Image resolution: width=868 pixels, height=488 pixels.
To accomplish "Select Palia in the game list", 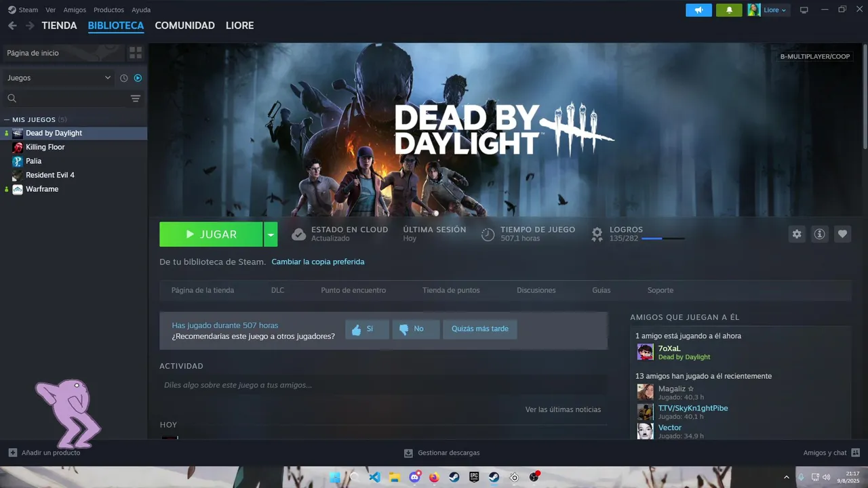I will (33, 161).
